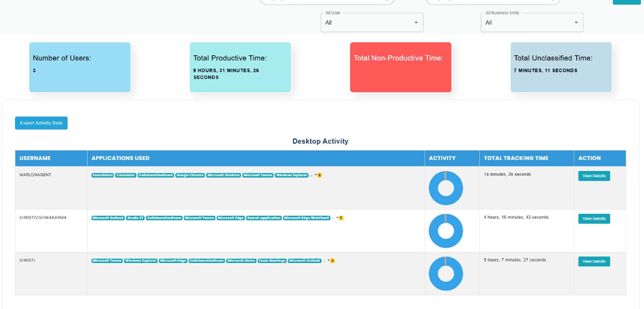Click the Total Productive Time card

click(x=240, y=67)
